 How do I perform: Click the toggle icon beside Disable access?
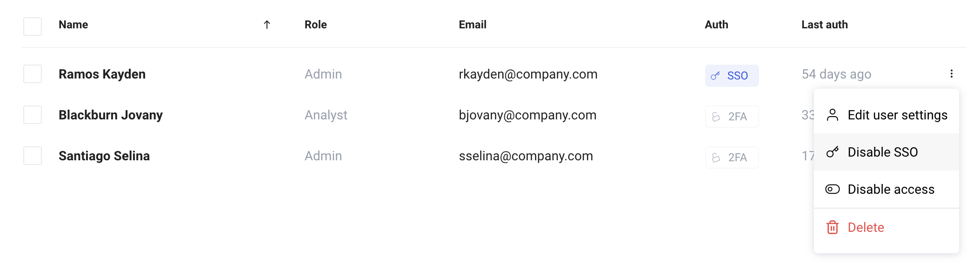click(x=833, y=189)
